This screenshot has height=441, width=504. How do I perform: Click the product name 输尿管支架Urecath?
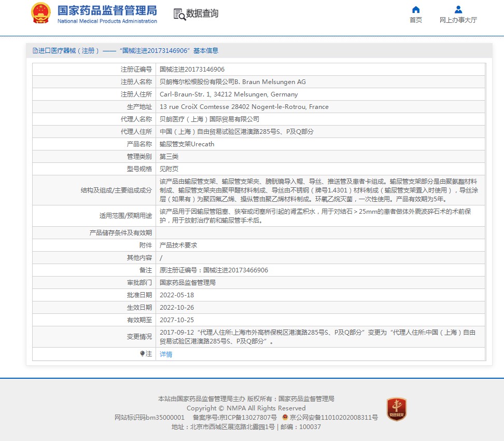[x=187, y=144]
